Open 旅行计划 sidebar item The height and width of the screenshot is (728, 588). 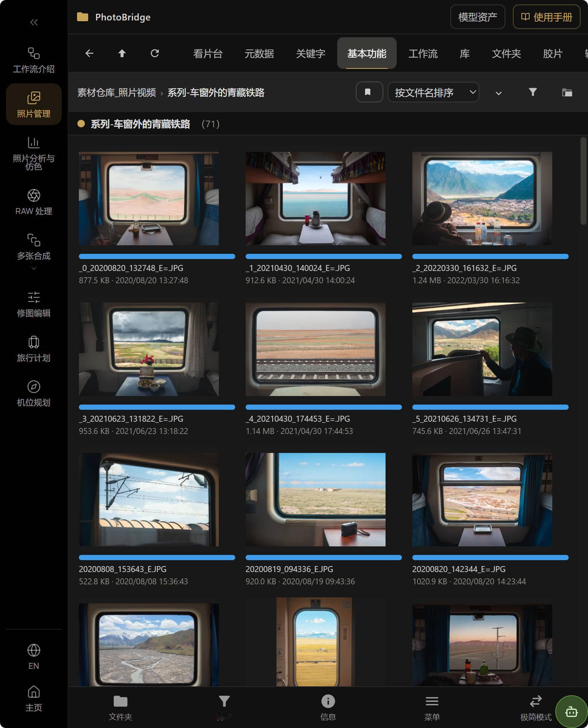[x=34, y=349]
